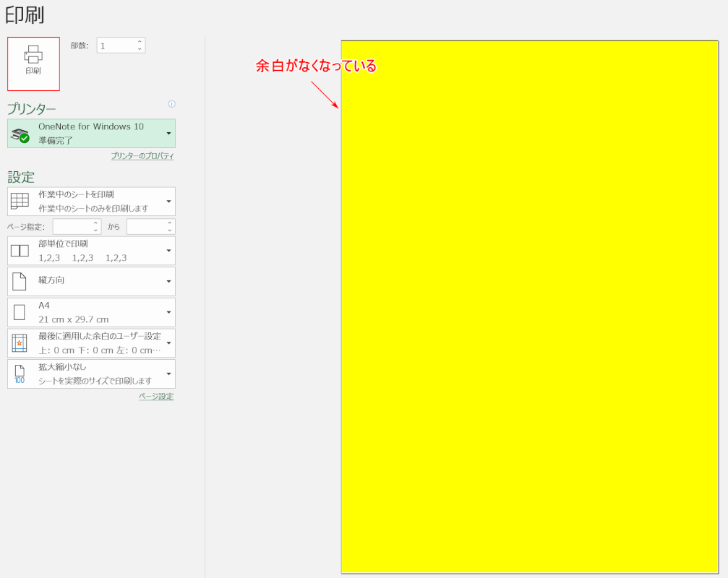Open the ページ設定 page setup link
Screen dimensions: 728x578
pos(156,397)
